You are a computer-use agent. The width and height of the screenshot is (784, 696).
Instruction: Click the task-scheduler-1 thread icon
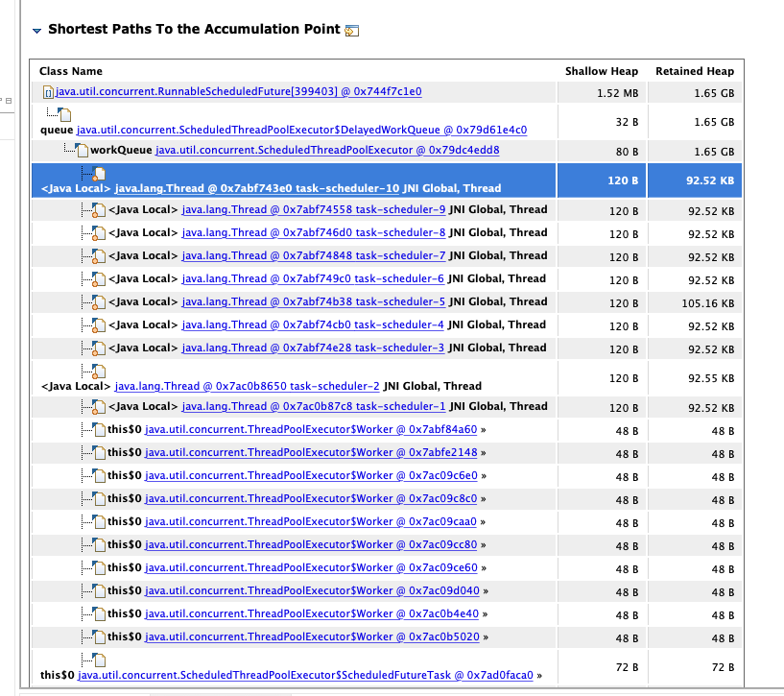(x=98, y=407)
